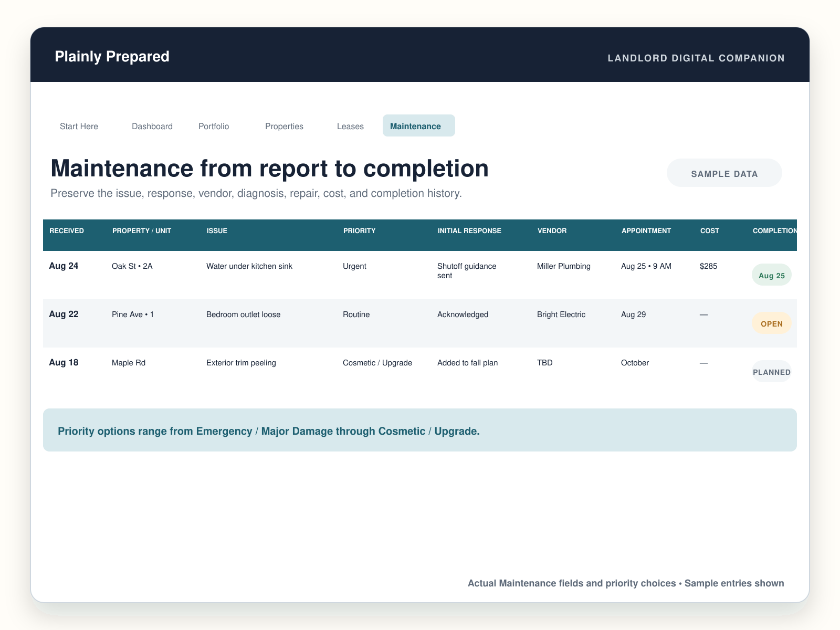Click the Added to fall plan cell
This screenshot has height=630, width=840.
pos(468,363)
